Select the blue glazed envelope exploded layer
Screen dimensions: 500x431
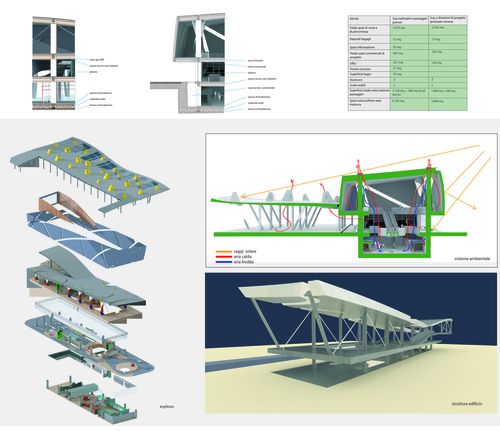[87, 239]
